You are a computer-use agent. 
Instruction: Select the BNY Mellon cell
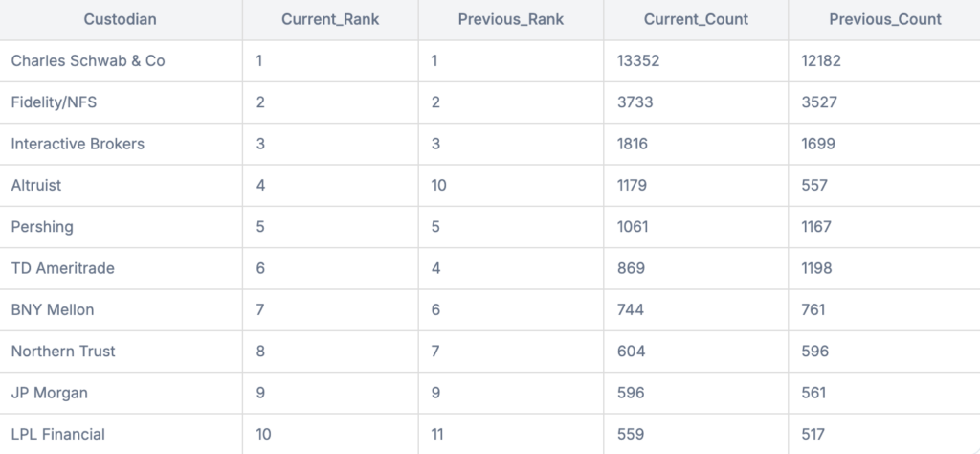(x=121, y=309)
